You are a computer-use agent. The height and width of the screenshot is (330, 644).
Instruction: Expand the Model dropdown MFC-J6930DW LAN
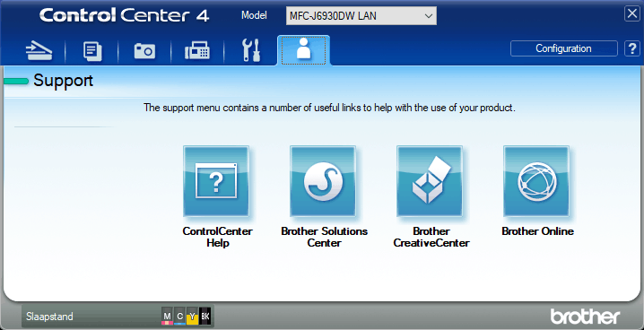(x=361, y=16)
